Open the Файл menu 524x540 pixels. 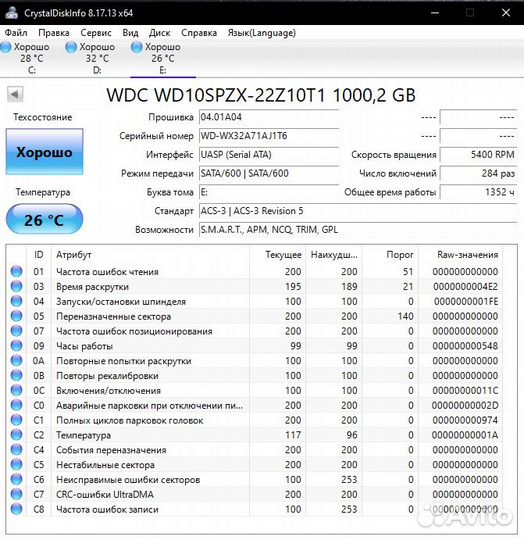[16, 33]
